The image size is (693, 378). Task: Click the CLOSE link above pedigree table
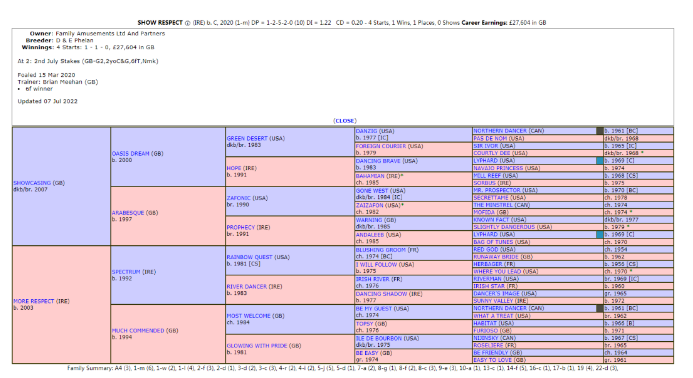[345, 121]
